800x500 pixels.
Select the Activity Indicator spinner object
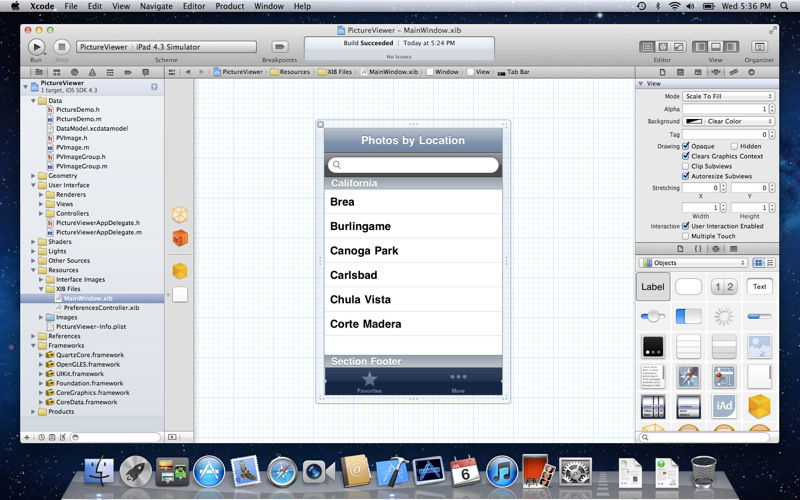724,316
